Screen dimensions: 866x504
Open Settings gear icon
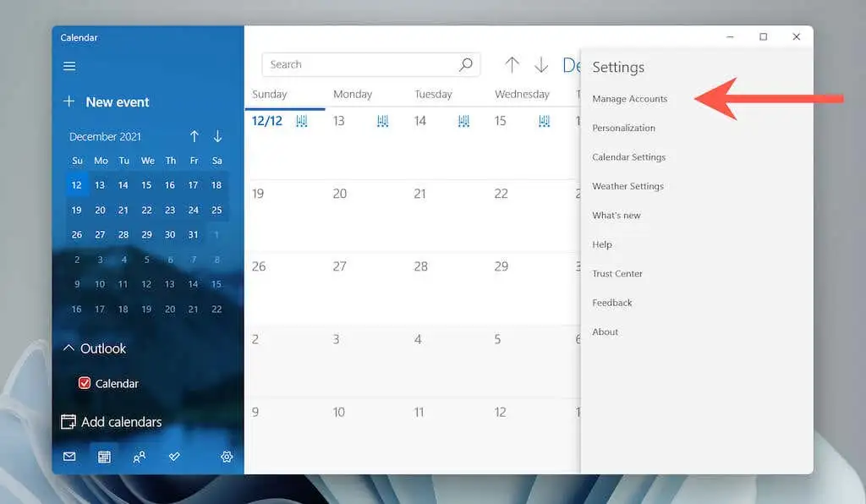pyautogui.click(x=227, y=457)
